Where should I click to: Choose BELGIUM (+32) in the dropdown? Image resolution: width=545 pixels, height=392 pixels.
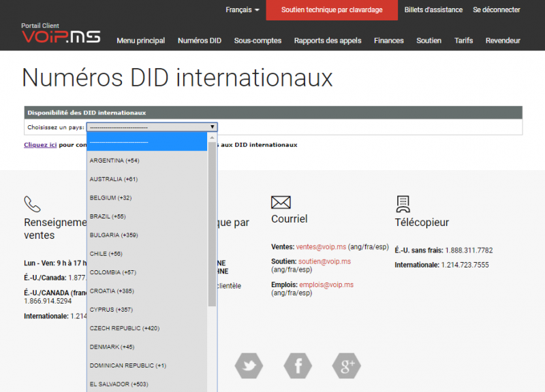coord(147,198)
